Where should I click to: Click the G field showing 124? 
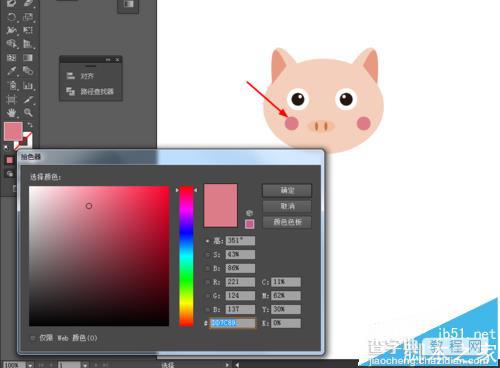pyautogui.click(x=240, y=296)
